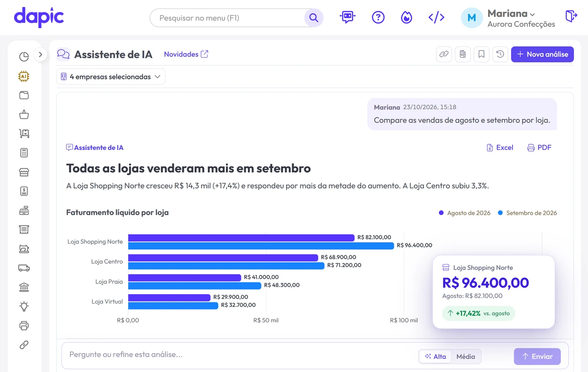This screenshot has width=588, height=372.
Task: Export the analysis as PDF
Action: (539, 148)
